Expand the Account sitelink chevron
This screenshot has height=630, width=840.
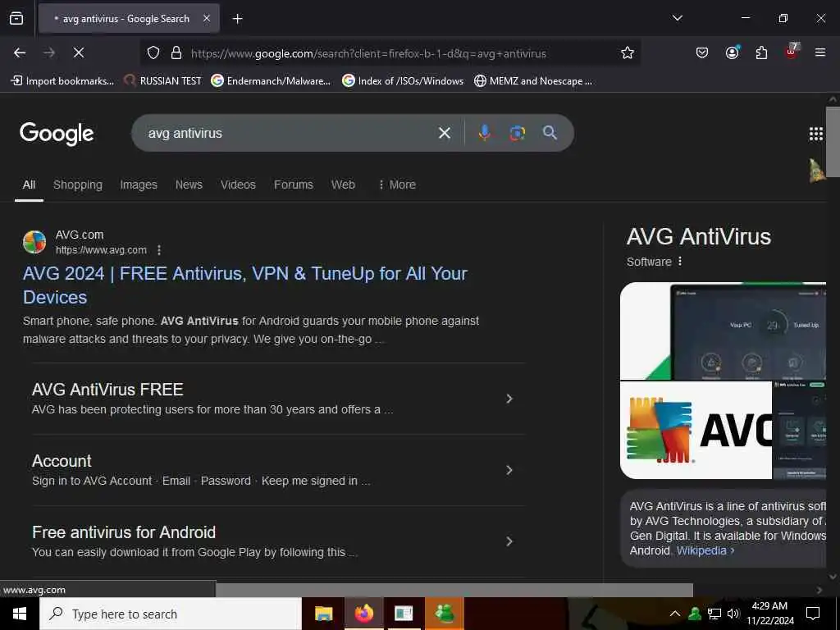[x=509, y=470]
